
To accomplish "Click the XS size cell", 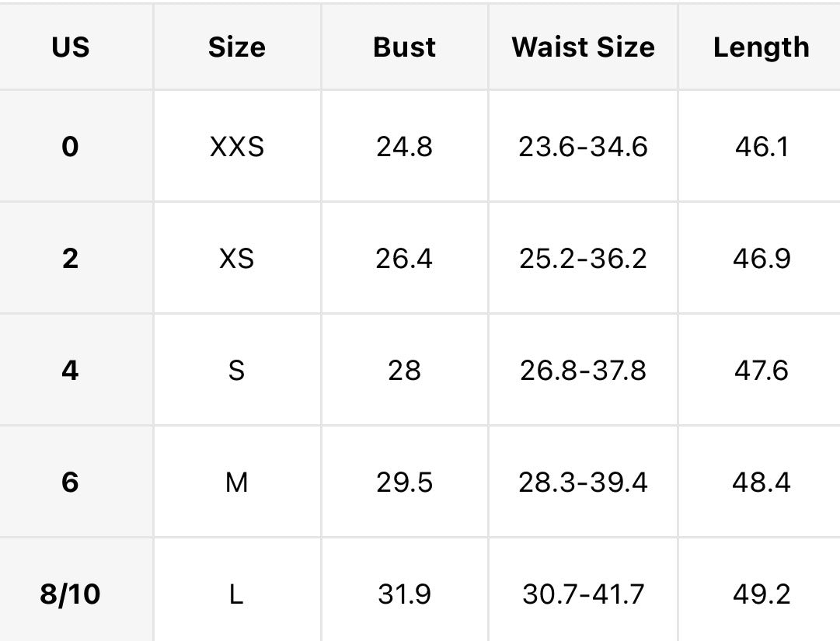I will 237,258.
